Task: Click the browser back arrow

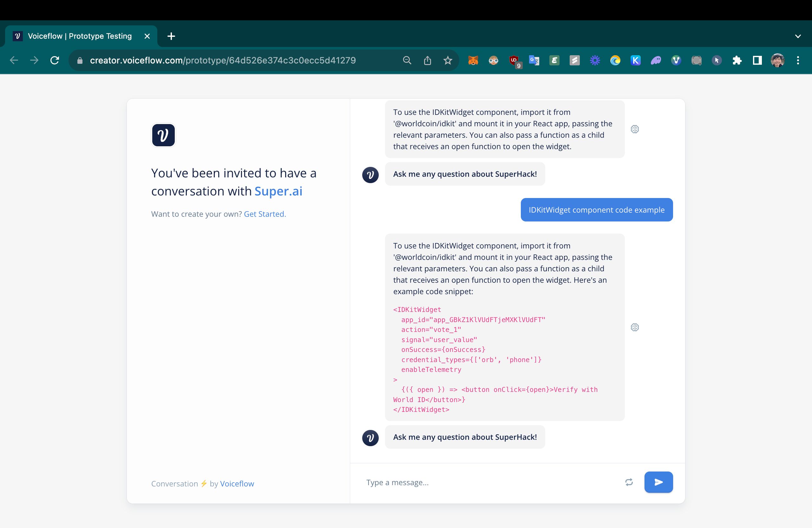Action: (14, 60)
